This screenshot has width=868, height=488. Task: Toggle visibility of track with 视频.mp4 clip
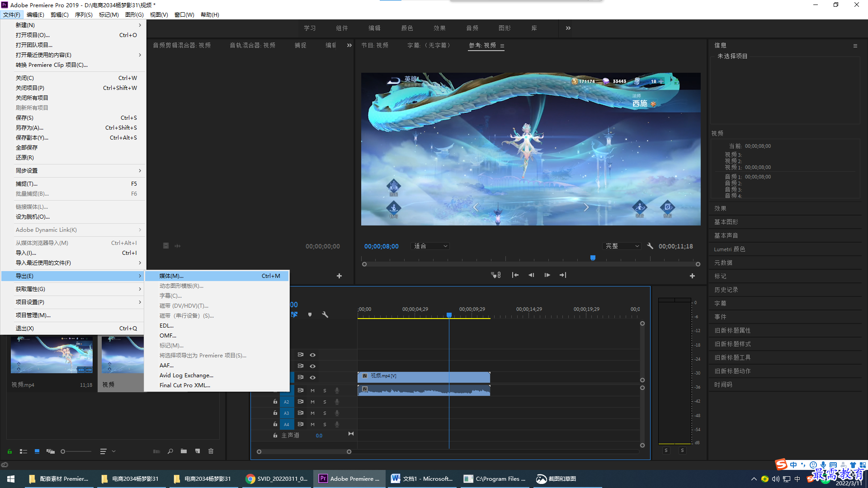[x=312, y=377]
